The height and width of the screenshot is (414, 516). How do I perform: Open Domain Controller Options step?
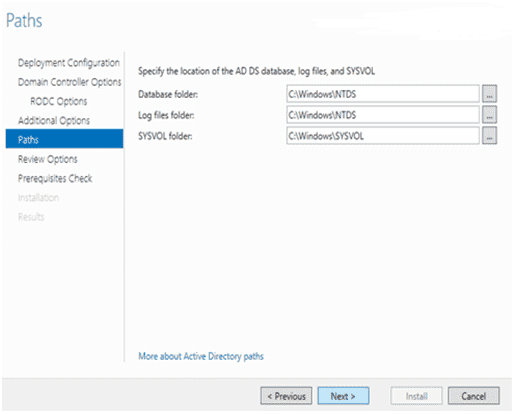70,82
